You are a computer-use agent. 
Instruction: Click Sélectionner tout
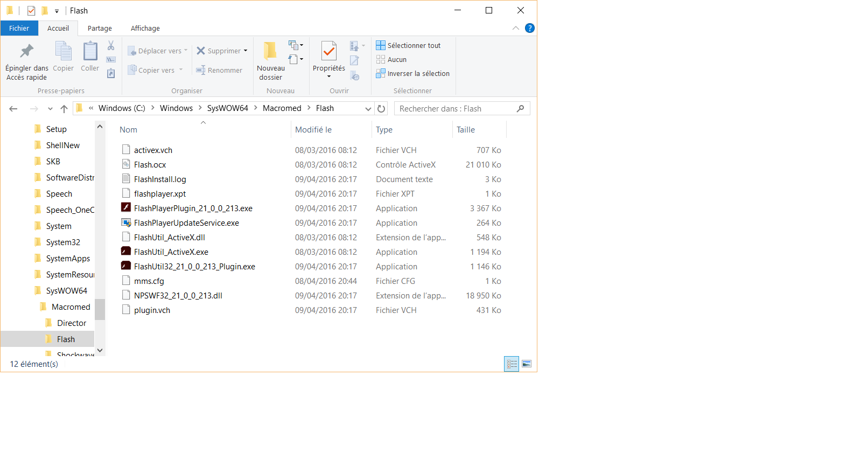(408, 45)
